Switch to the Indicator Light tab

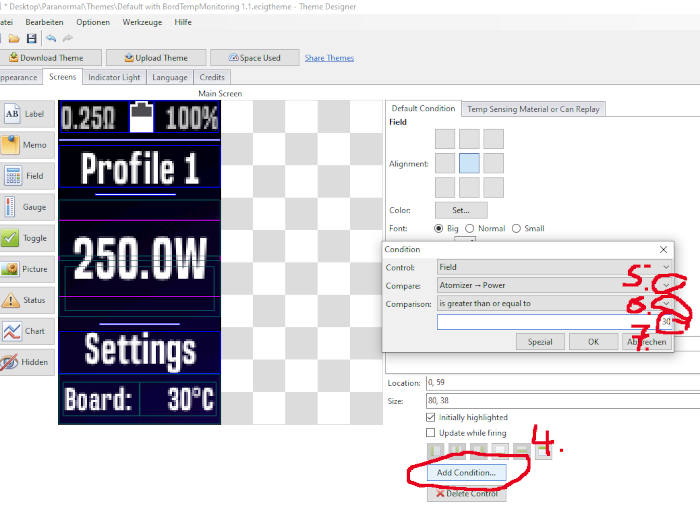[114, 77]
